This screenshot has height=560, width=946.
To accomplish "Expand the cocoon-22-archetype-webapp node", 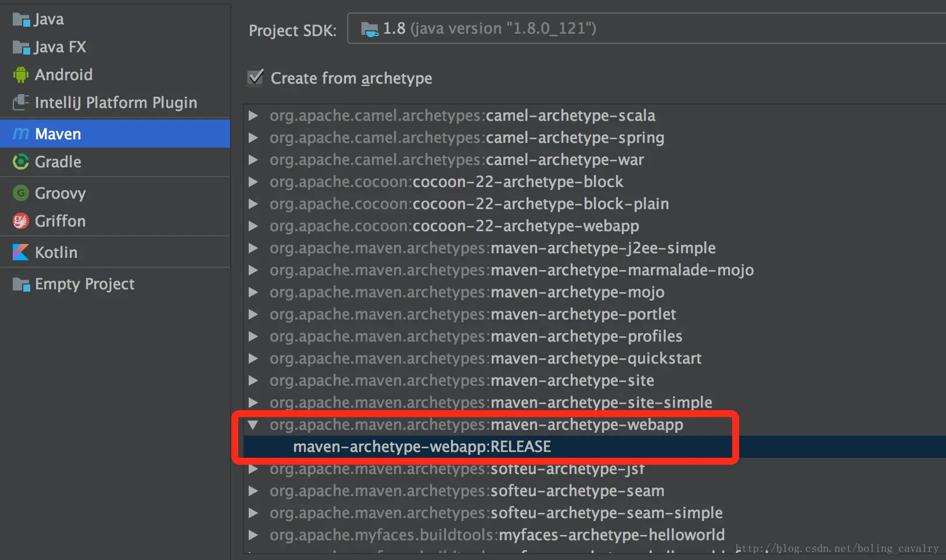I will pos(253,226).
